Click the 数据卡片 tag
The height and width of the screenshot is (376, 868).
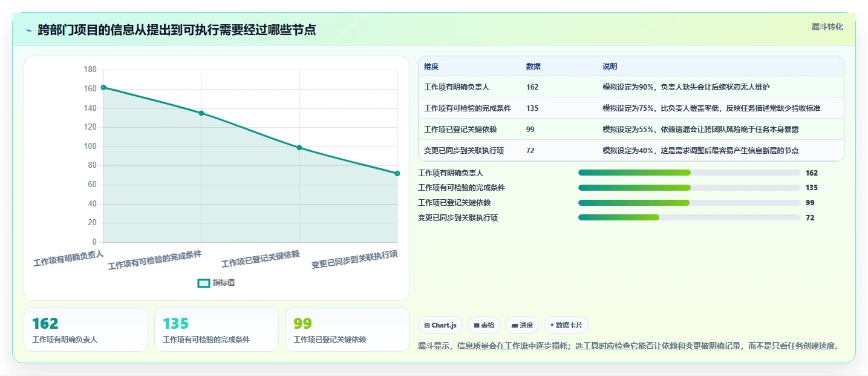point(566,325)
